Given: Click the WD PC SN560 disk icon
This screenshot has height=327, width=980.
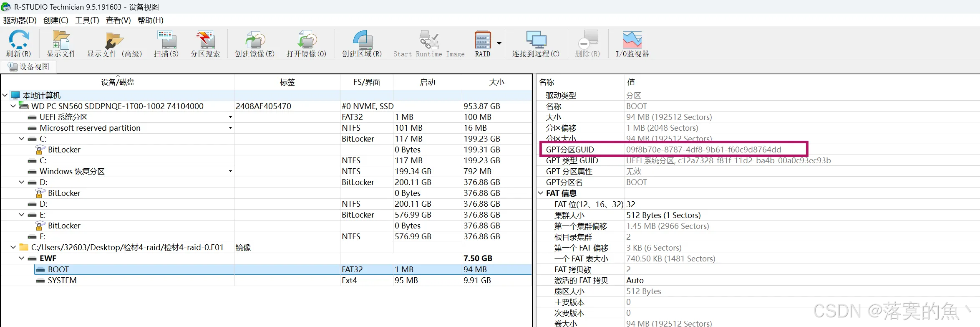Looking at the screenshot, I should pyautogui.click(x=24, y=106).
